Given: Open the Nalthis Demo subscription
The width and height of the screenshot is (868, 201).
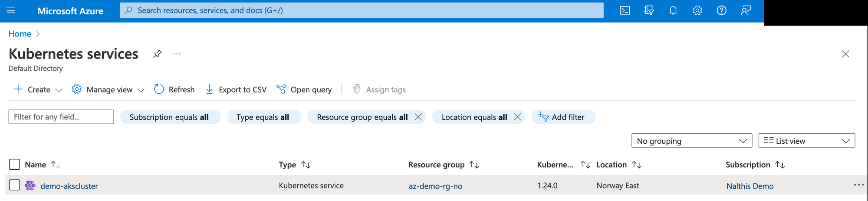Looking at the screenshot, I should point(750,186).
